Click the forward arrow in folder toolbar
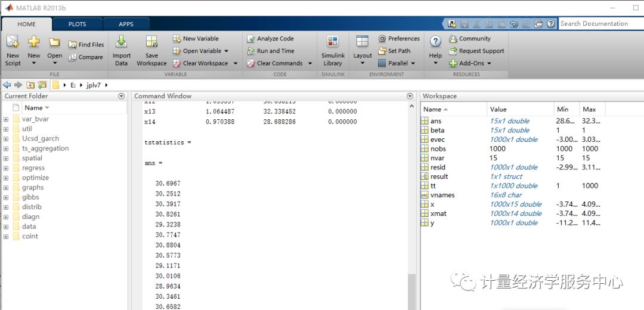644x310 pixels. (x=18, y=85)
